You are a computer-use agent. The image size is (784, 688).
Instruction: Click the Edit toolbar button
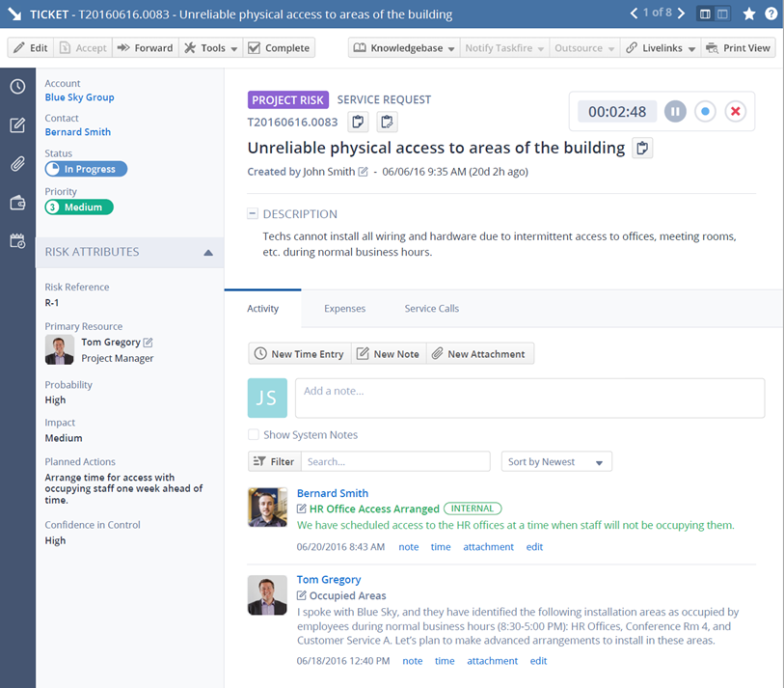click(31, 48)
